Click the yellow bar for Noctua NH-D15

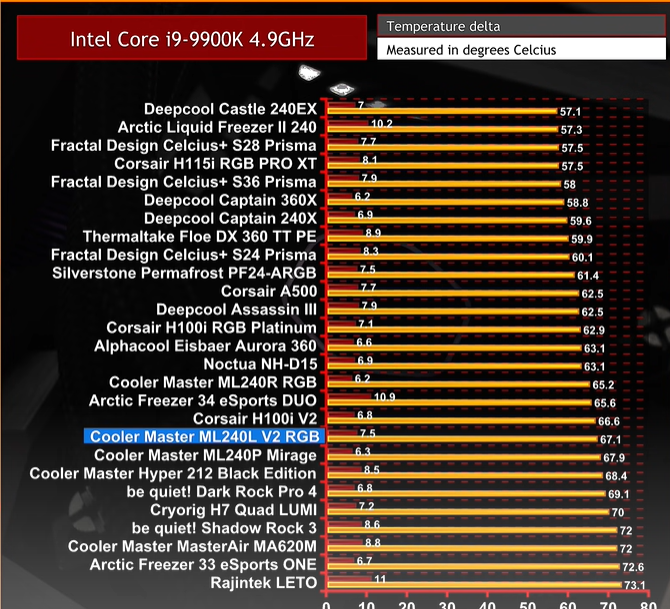(455, 367)
